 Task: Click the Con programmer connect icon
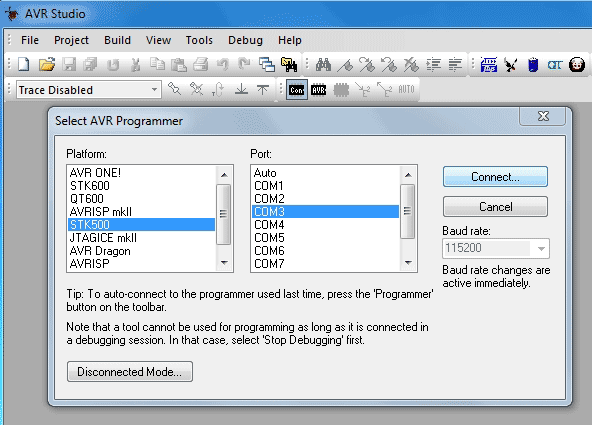coord(296,90)
